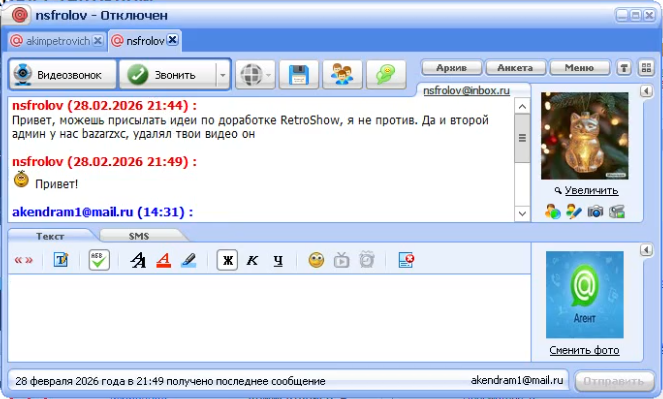
Task: Click the Увеличить enlarge link
Action: point(591,191)
